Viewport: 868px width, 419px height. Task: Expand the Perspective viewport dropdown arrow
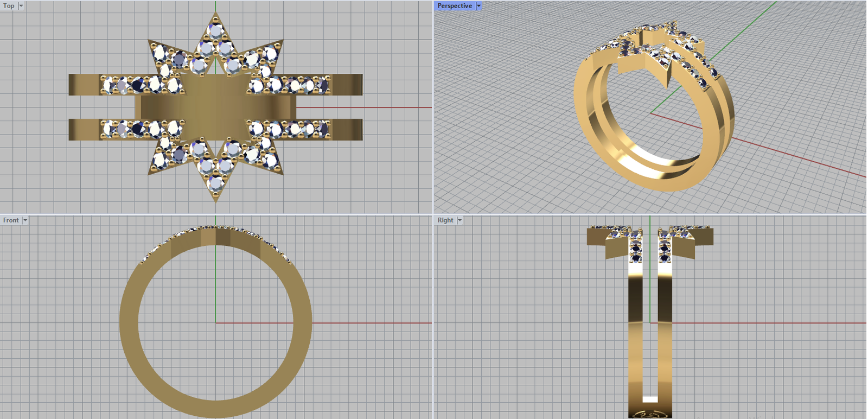(478, 6)
